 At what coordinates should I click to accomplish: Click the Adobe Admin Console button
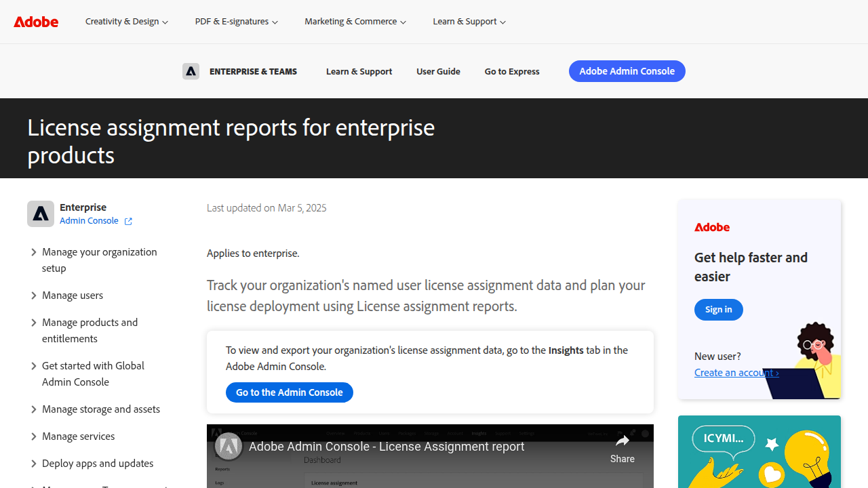tap(627, 71)
